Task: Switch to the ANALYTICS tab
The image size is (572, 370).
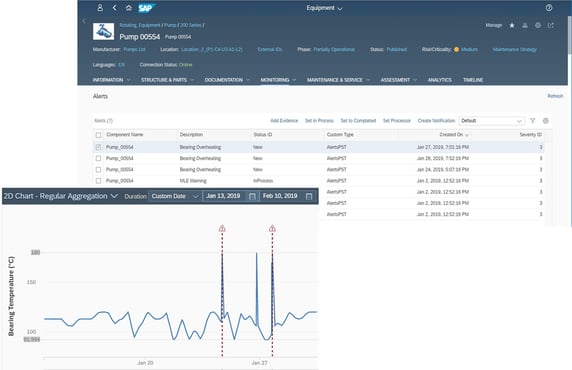Action: coord(440,80)
